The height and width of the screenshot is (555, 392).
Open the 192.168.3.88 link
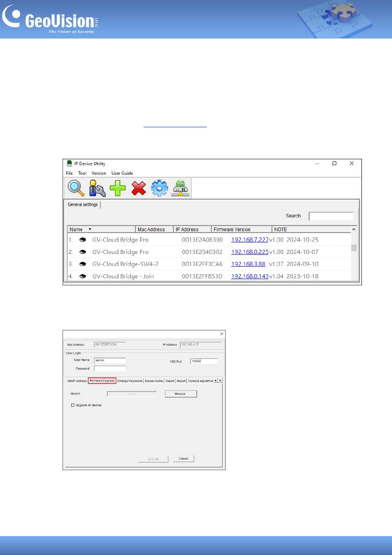coord(248,264)
